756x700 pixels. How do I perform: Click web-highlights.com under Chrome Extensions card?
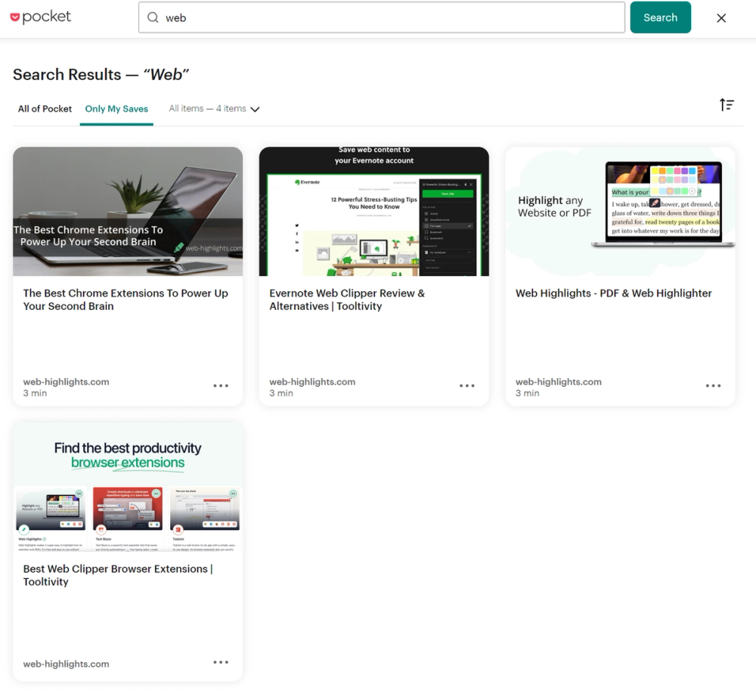[66, 382]
